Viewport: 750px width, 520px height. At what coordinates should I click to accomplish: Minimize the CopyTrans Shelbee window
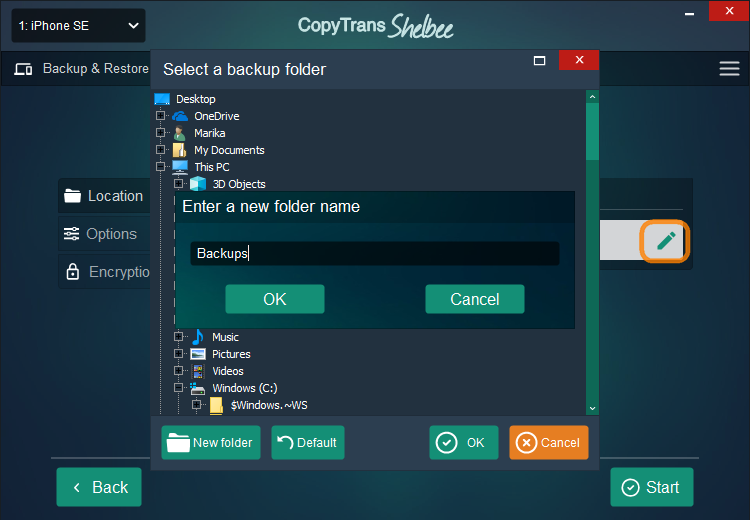(x=689, y=13)
